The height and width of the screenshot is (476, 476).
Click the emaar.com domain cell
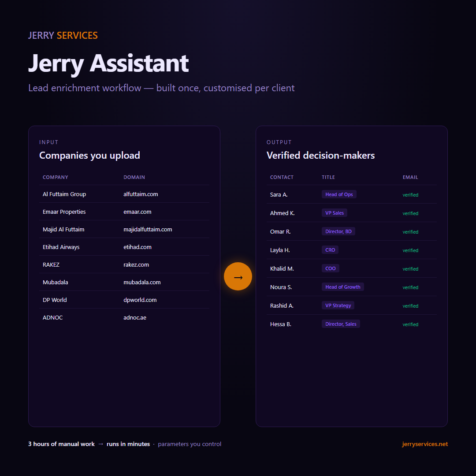coord(137,212)
